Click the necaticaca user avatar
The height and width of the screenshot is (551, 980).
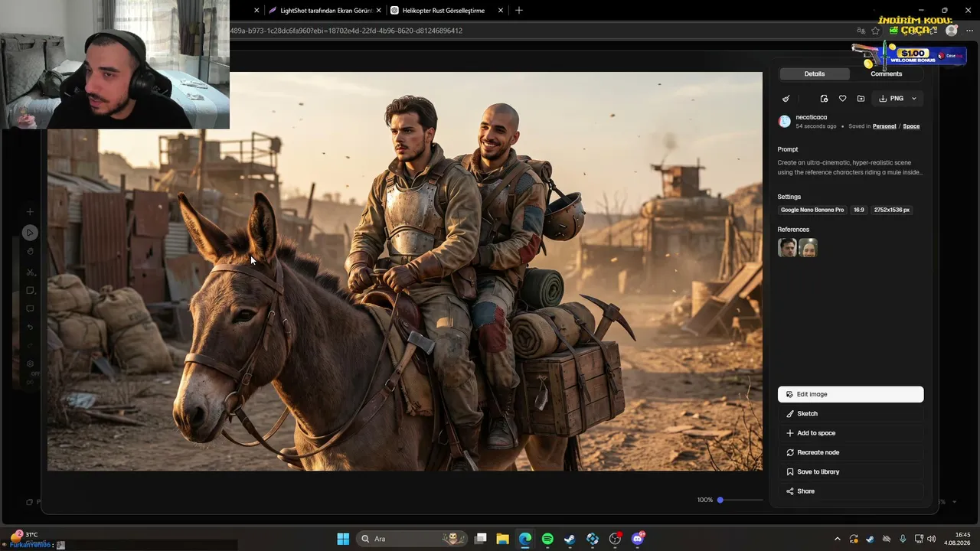click(785, 121)
